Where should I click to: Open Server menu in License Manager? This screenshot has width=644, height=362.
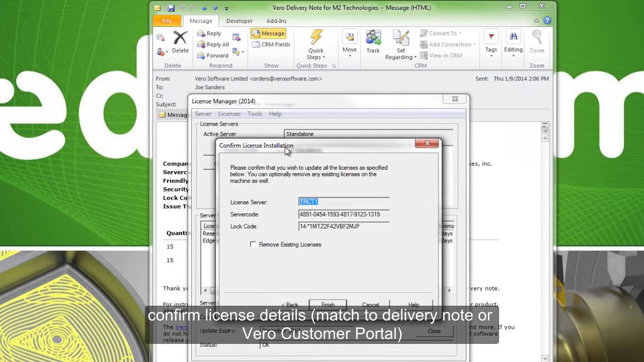pos(203,114)
